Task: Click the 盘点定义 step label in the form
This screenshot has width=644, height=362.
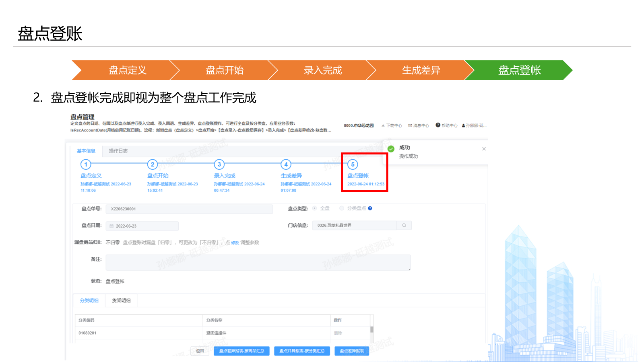Action: (x=91, y=176)
